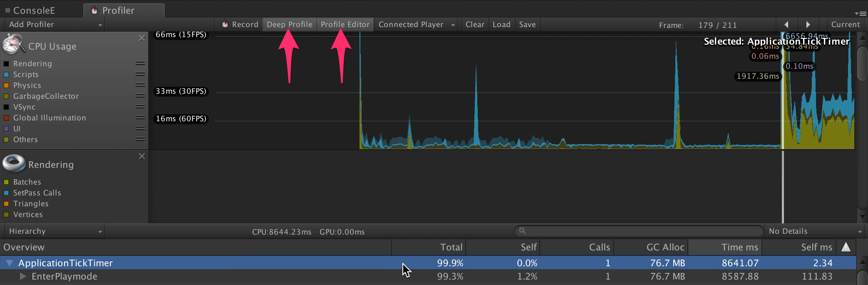The height and width of the screenshot is (285, 868).
Task: Toggle the Vertices chart color box
Action: point(6,215)
